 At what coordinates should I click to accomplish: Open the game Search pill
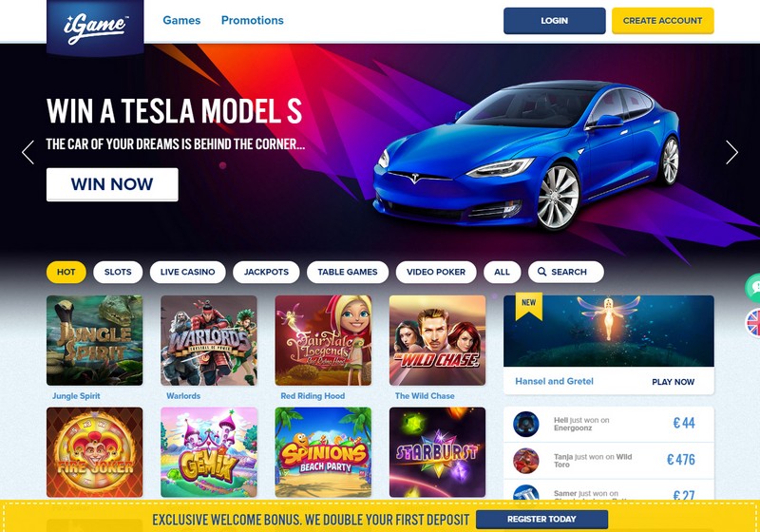565,272
